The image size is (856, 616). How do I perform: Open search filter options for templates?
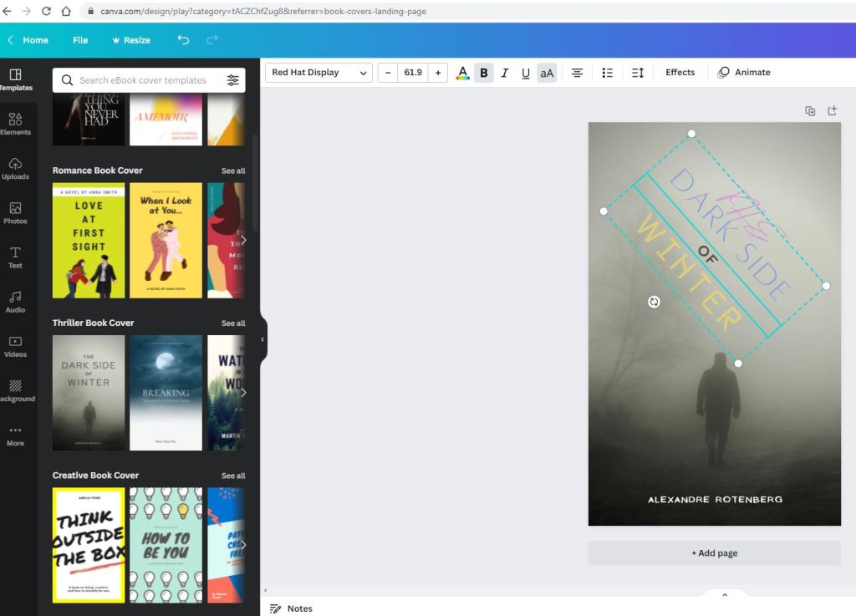(232, 80)
